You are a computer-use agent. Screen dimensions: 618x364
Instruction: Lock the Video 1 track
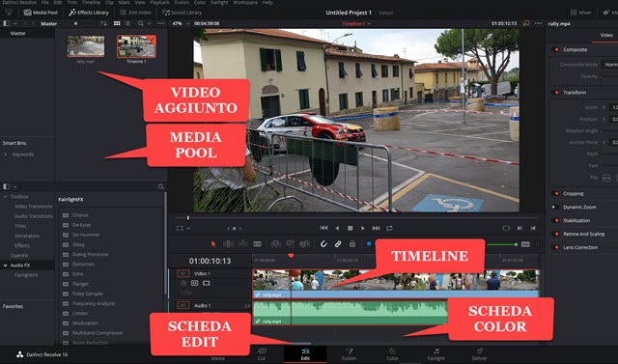click(x=183, y=283)
